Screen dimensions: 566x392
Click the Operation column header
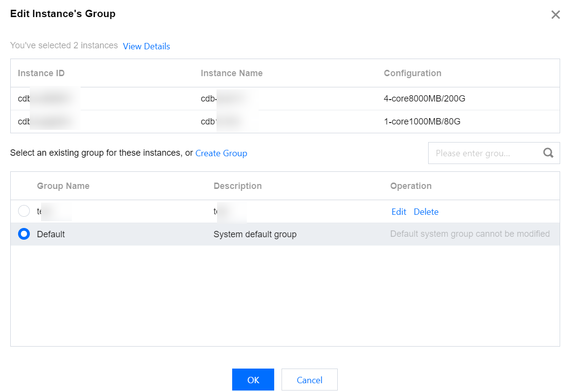[411, 186]
